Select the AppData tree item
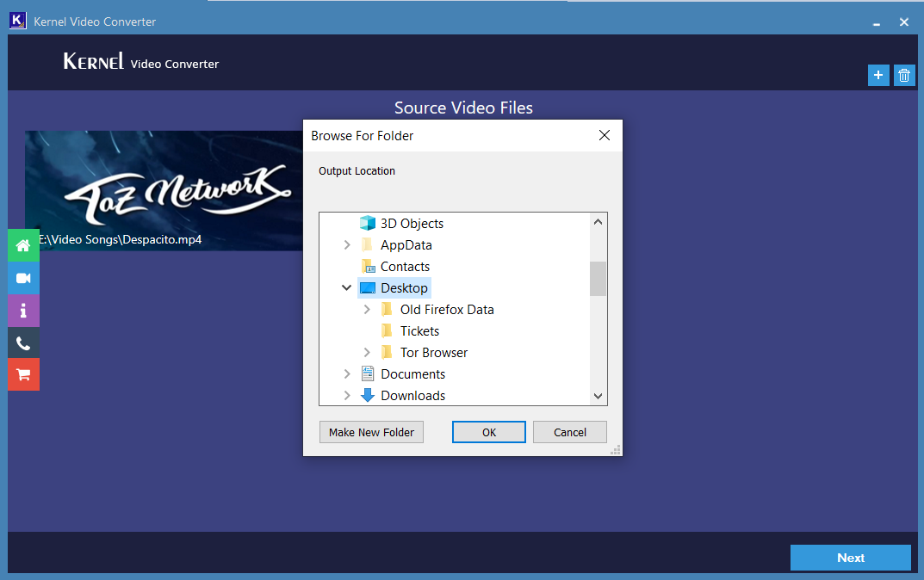 point(406,245)
